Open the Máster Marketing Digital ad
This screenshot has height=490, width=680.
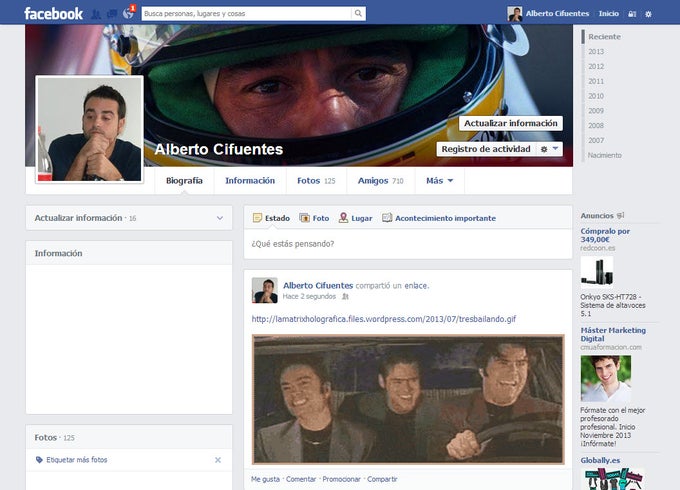(x=613, y=334)
